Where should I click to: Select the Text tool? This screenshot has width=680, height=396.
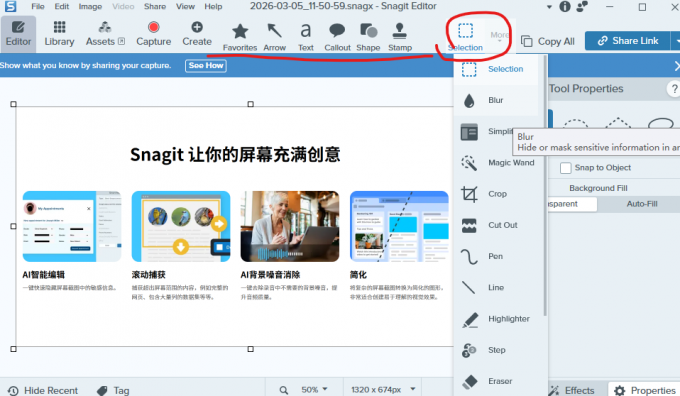click(x=306, y=37)
